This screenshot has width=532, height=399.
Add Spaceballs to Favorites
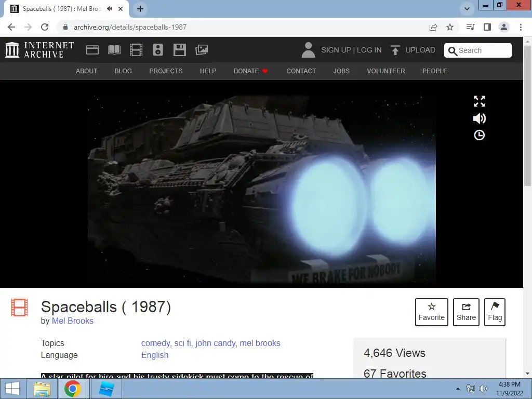pos(432,312)
